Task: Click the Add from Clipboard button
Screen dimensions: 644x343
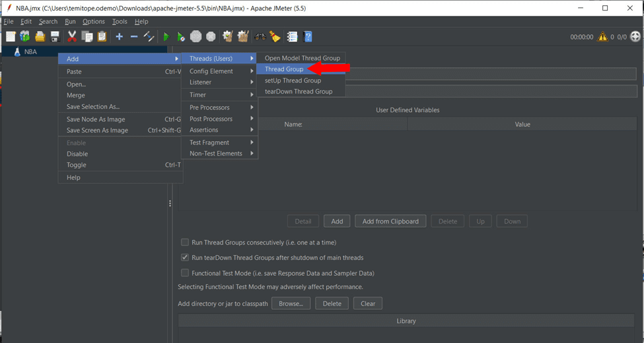Action: coord(390,222)
